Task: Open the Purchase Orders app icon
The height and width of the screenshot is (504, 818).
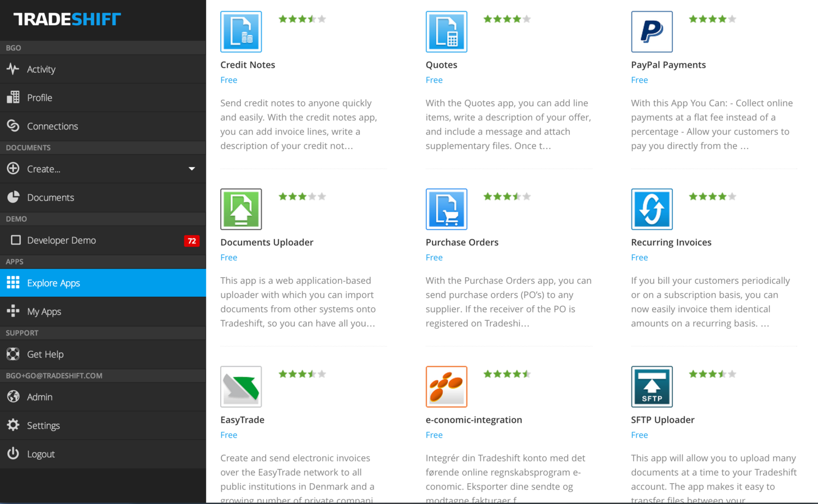Action: pos(447,209)
